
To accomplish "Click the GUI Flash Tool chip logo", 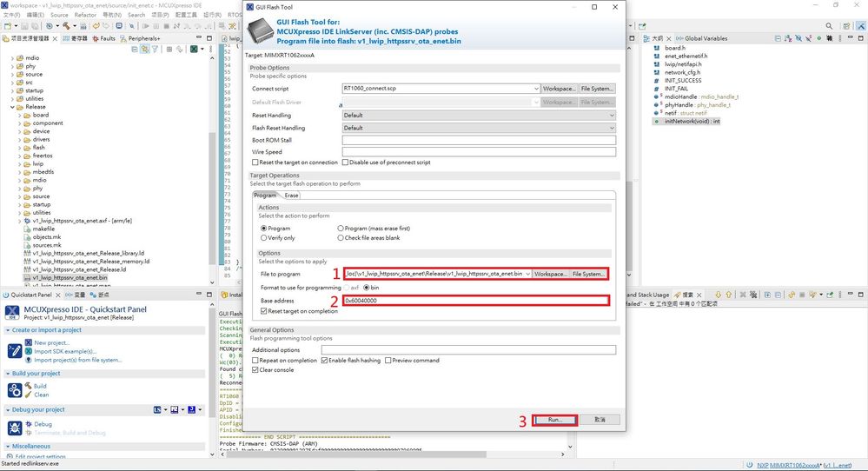I will [260, 31].
